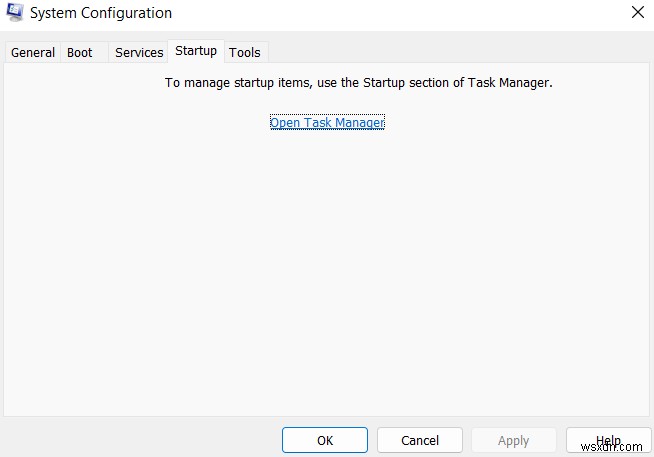
Task: Click the greyed-out Apply button
Action: [514, 440]
